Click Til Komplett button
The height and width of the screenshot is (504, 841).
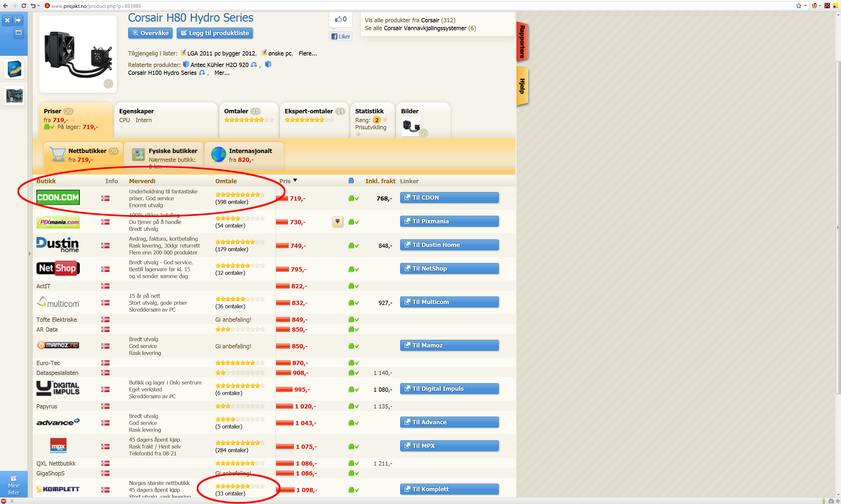tap(449, 489)
